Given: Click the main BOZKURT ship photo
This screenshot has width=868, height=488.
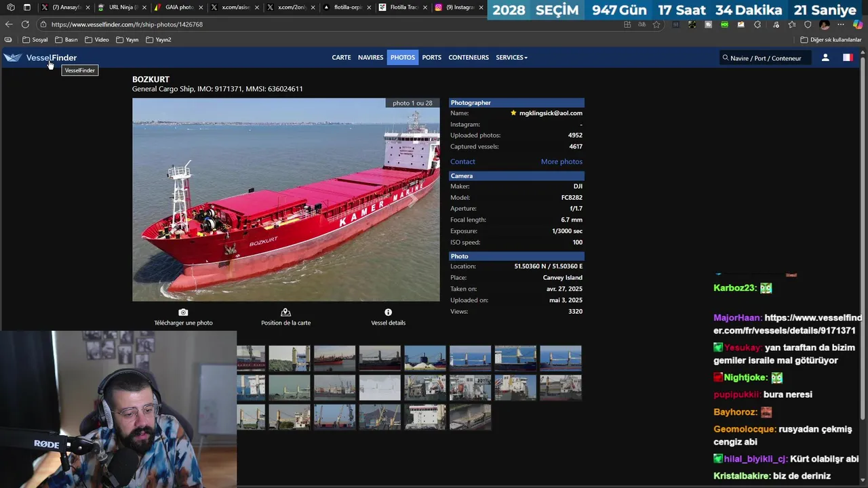Looking at the screenshot, I should [285, 199].
